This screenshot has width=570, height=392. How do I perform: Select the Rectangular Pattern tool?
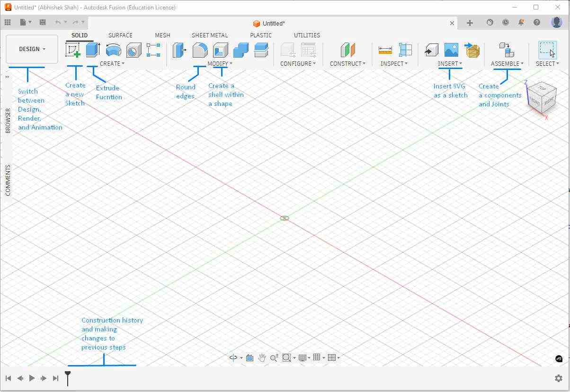point(154,50)
